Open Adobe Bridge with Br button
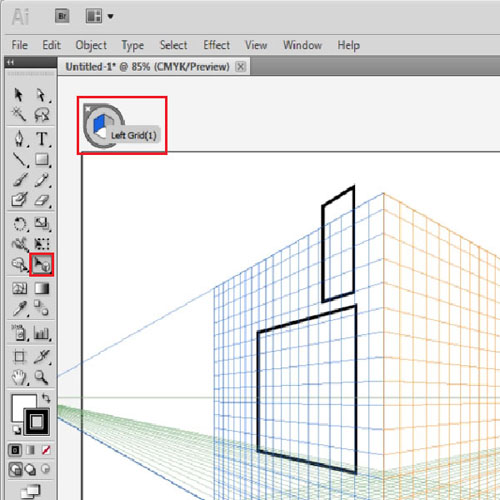Viewport: 500px width, 500px height. point(62,16)
